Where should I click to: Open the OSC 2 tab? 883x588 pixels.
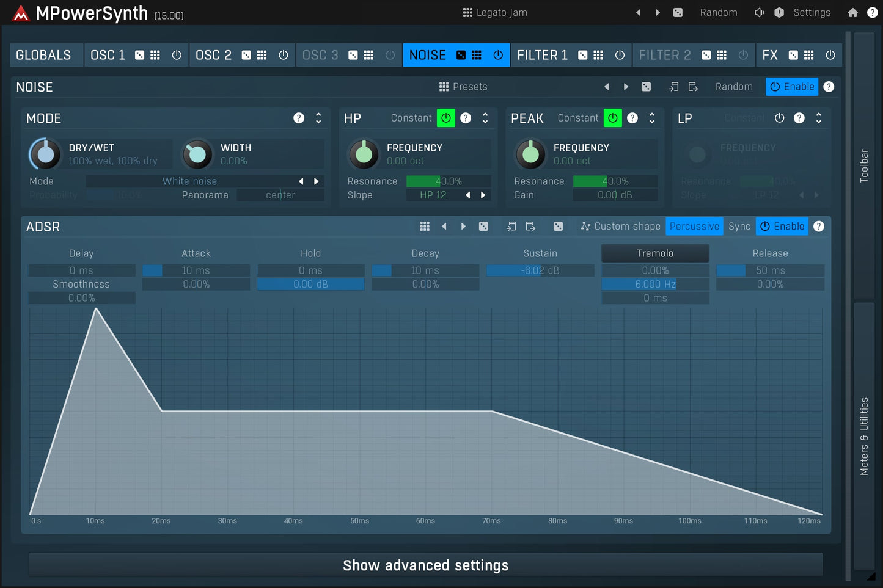[x=213, y=55]
